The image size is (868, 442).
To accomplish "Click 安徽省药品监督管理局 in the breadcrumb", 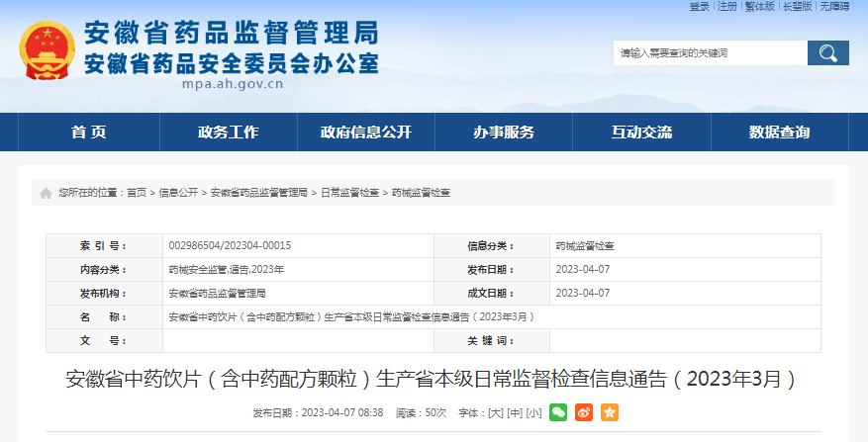I will click(x=259, y=193).
